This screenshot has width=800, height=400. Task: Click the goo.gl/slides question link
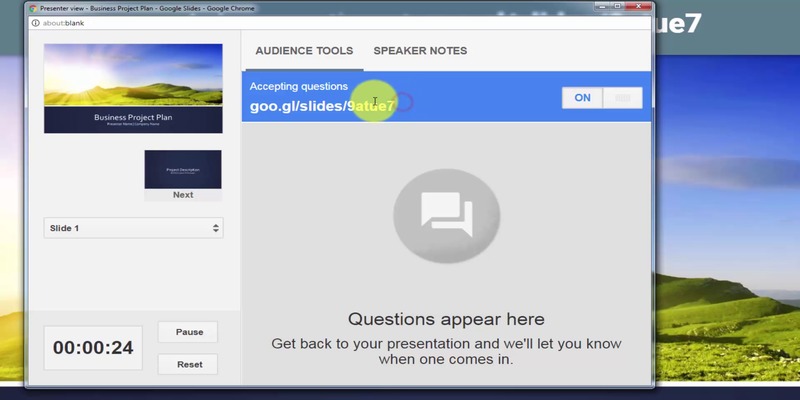(x=322, y=105)
